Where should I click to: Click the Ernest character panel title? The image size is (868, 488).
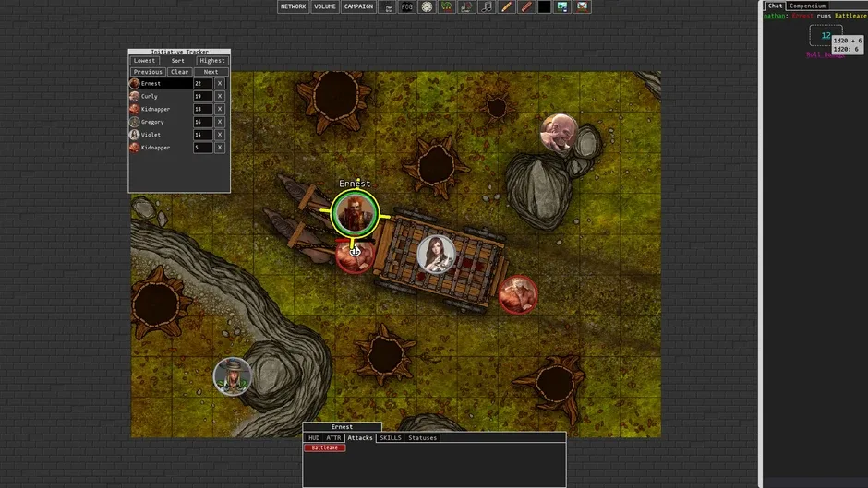(x=342, y=426)
